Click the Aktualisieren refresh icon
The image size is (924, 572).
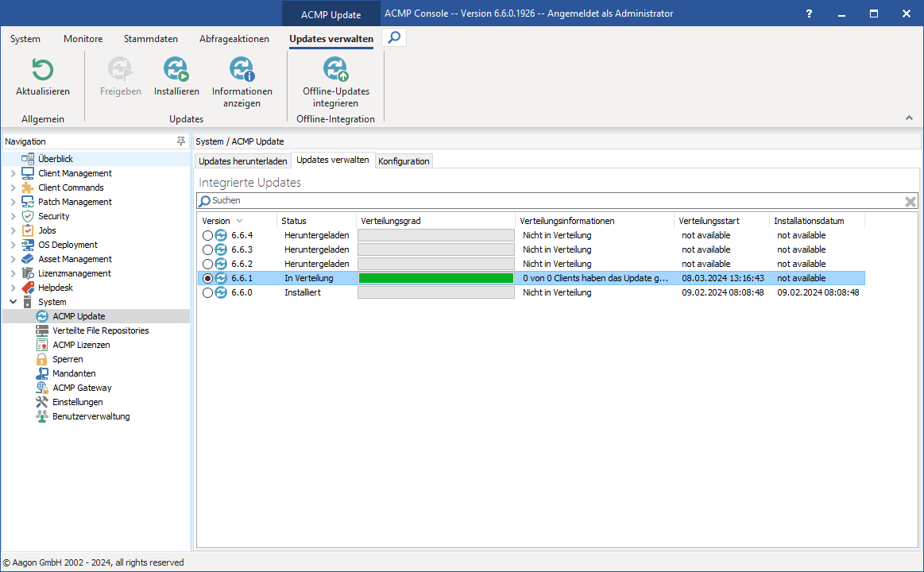tap(42, 71)
